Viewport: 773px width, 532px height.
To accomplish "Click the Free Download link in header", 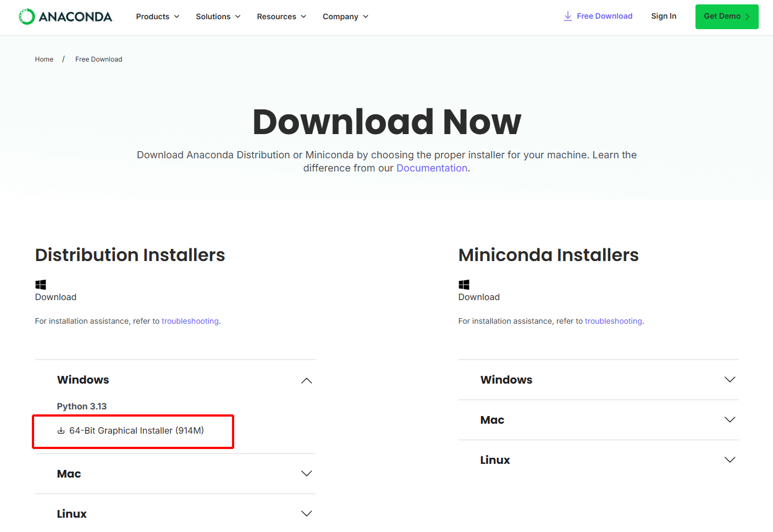I will [598, 16].
